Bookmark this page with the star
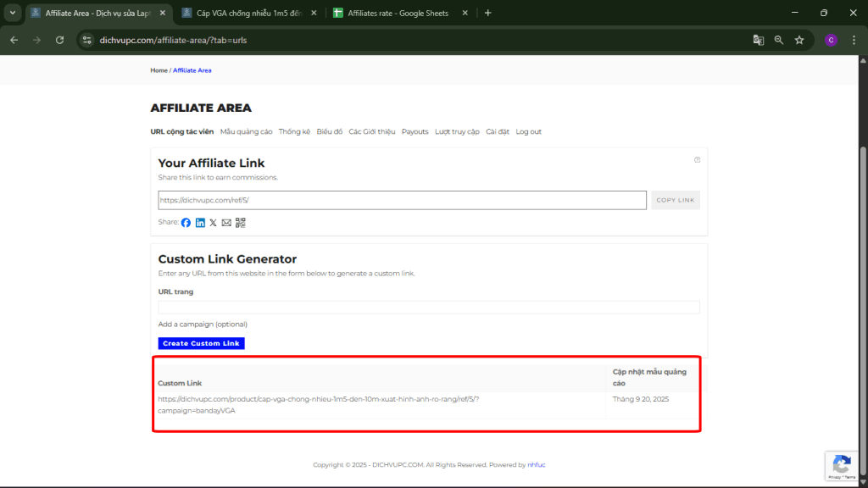Image resolution: width=868 pixels, height=488 pixels. tap(799, 40)
